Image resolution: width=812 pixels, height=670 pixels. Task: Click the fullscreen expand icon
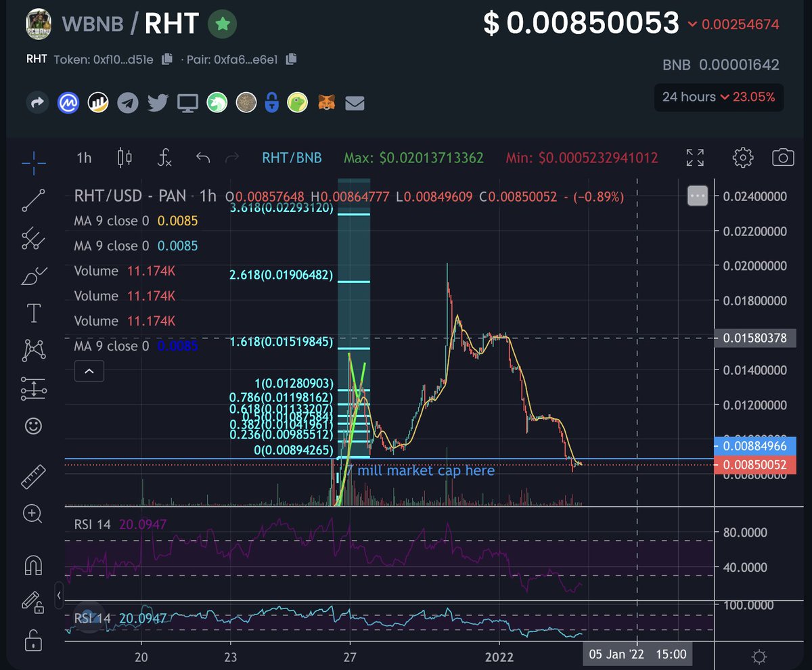point(695,158)
